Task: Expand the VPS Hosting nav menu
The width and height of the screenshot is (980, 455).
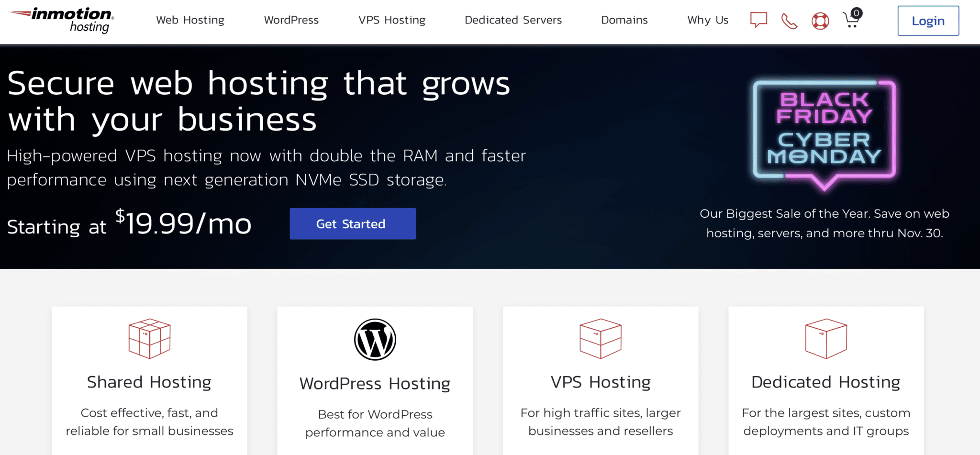Action: (x=392, y=20)
